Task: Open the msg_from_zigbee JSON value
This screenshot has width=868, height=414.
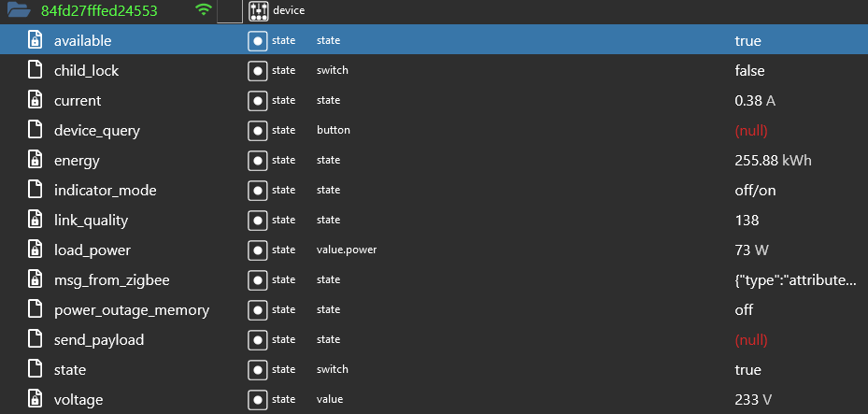Action: pos(794,280)
